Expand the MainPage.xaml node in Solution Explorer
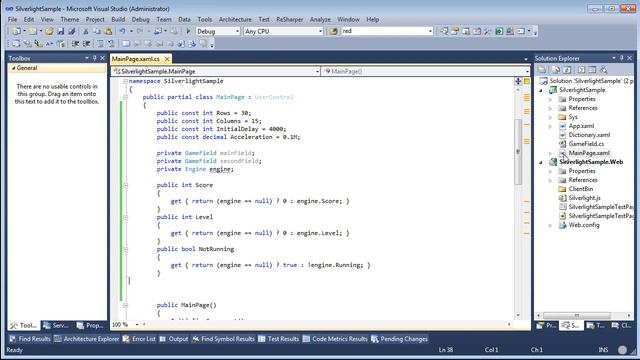Image resolution: width=640 pixels, height=360 pixels. (550, 153)
